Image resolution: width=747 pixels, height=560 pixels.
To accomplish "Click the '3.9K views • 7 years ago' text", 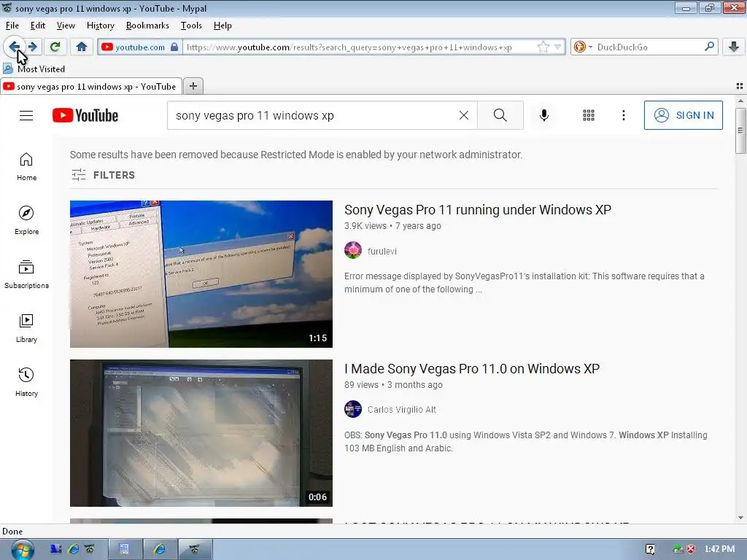I will pos(392,226).
